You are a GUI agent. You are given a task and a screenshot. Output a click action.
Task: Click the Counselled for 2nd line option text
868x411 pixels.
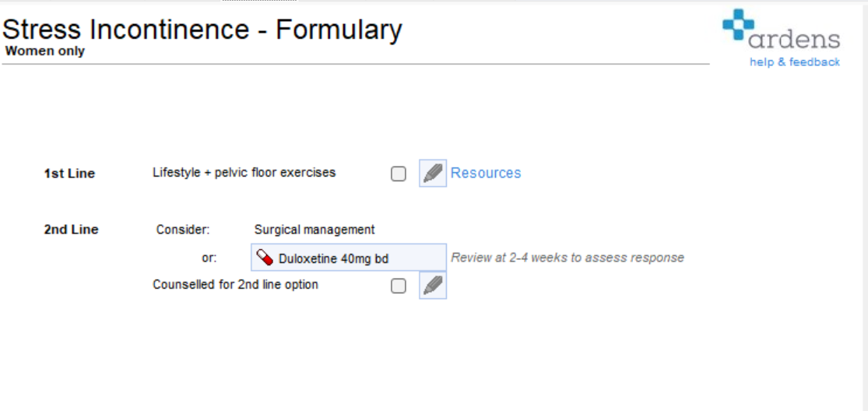pos(235,285)
